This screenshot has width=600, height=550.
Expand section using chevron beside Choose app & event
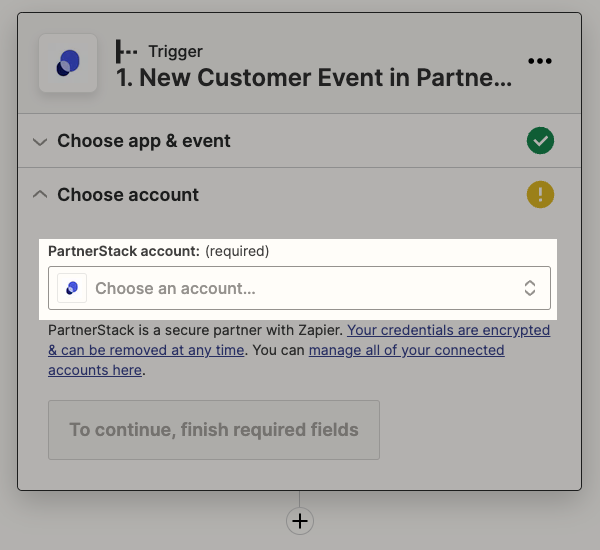tap(40, 142)
